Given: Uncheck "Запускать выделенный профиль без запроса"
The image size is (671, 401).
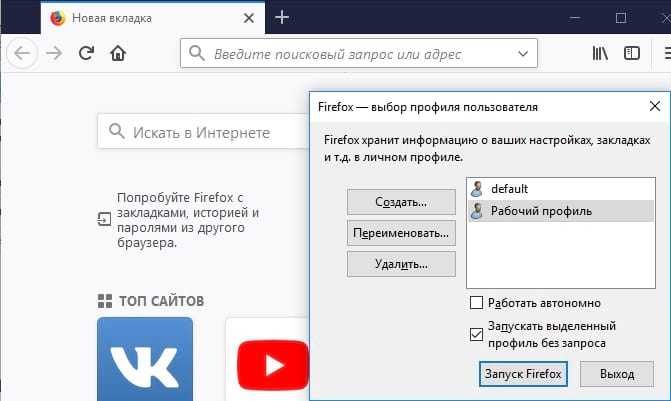Looking at the screenshot, I should point(476,334).
